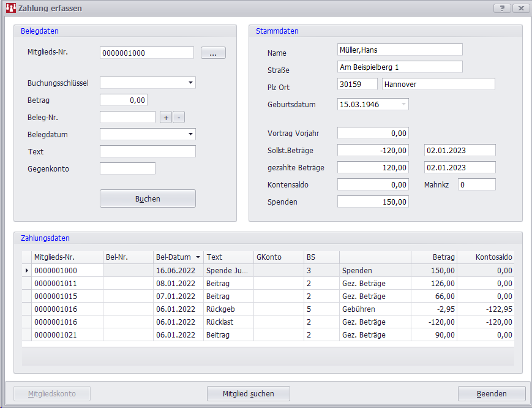
Task: Click the Mitglieds-Nr. input field
Action: (146, 53)
